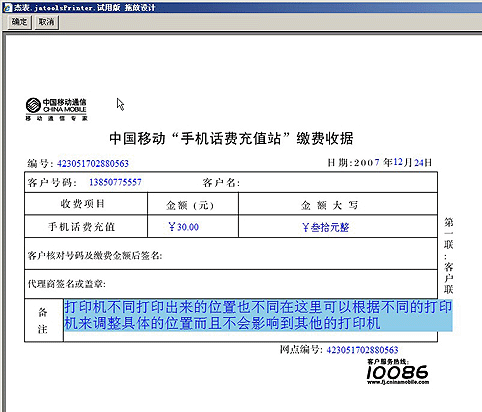The image size is (482, 412).
Task: Click the 10086 hotline logo
Action: click(x=398, y=372)
